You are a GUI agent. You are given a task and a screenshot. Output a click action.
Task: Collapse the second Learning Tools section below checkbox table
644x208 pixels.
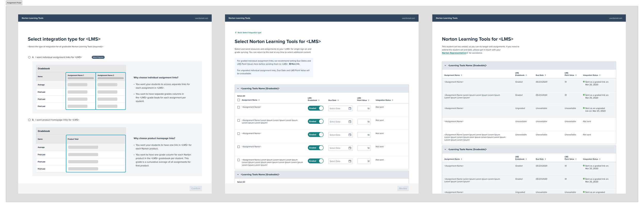pyautogui.click(x=238, y=175)
